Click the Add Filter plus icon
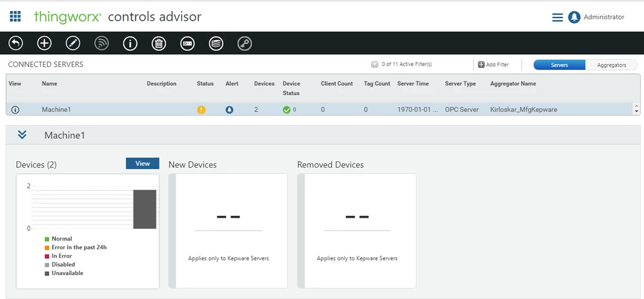This screenshot has height=299, width=644. coord(481,65)
